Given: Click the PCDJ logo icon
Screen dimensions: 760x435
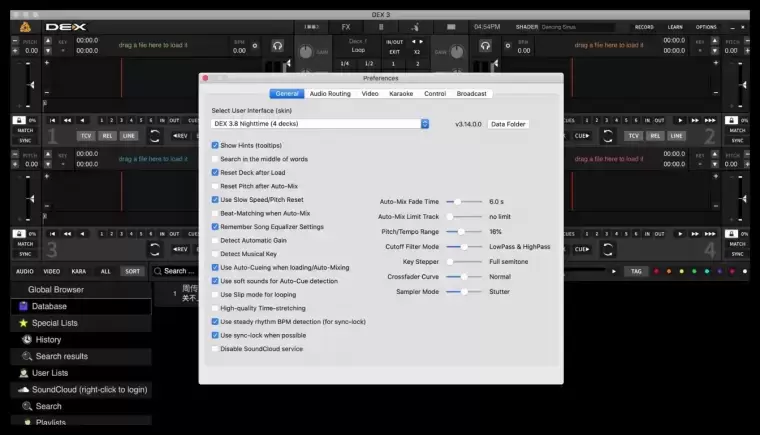Looking at the screenshot, I should [x=25, y=27].
